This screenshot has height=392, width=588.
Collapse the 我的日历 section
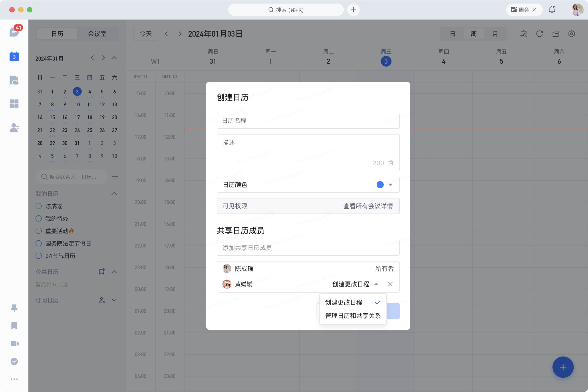[114, 194]
